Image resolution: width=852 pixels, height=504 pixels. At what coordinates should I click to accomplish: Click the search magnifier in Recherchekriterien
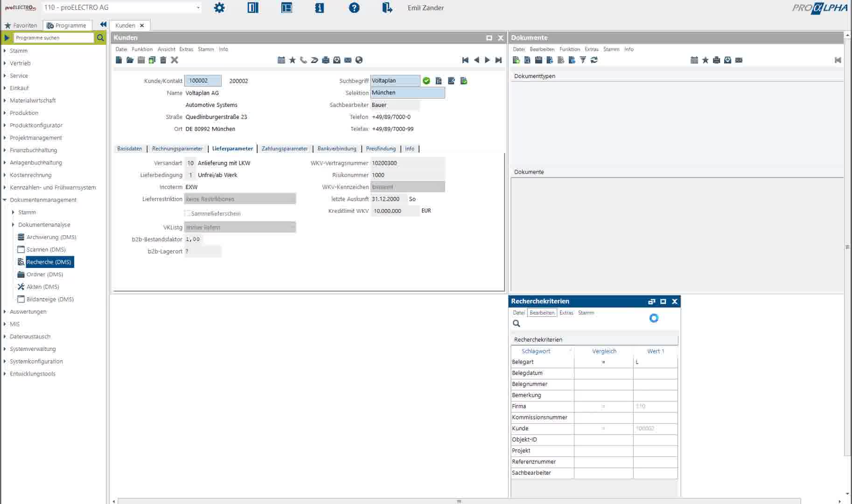[517, 323]
